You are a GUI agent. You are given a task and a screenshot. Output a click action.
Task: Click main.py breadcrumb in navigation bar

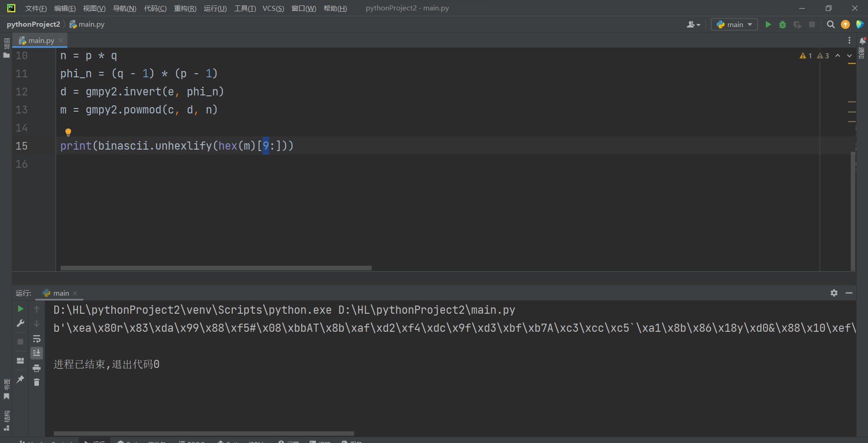click(87, 24)
